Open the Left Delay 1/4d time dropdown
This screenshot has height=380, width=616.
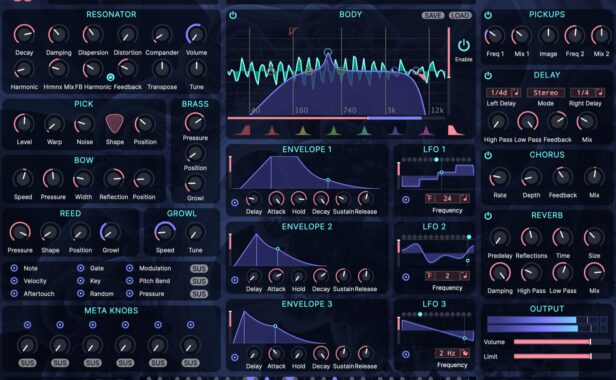503,93
